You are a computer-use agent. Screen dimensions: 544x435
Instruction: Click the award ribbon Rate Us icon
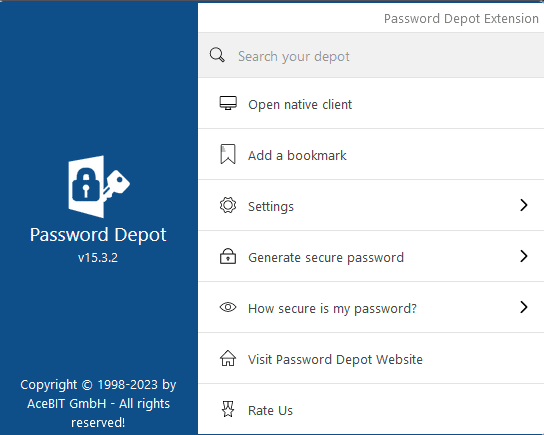(x=228, y=409)
